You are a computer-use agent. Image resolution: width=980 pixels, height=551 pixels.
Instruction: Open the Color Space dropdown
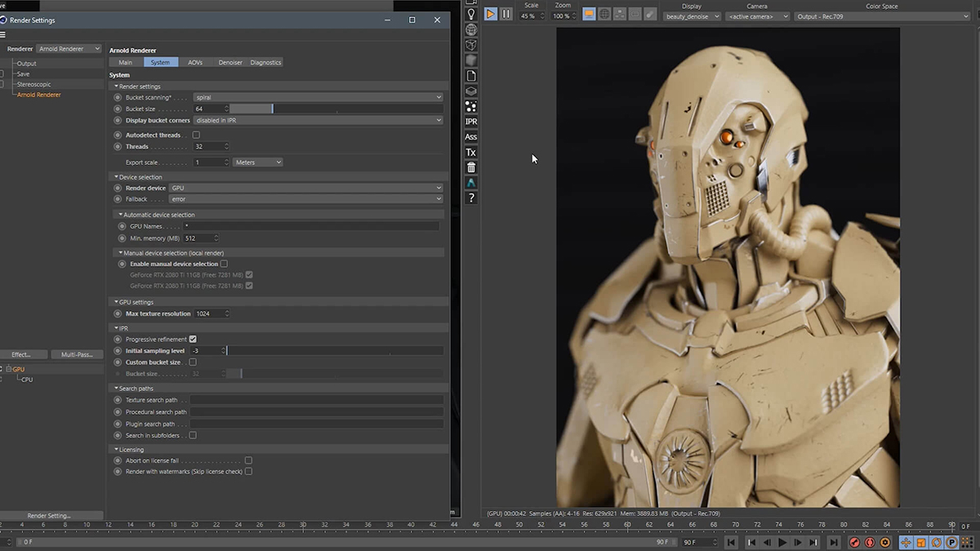882,16
